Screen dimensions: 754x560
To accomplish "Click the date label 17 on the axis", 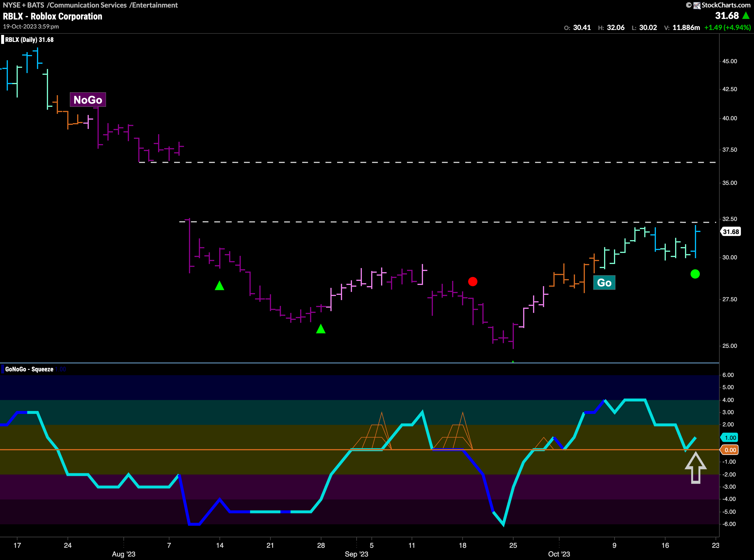I will point(17,545).
